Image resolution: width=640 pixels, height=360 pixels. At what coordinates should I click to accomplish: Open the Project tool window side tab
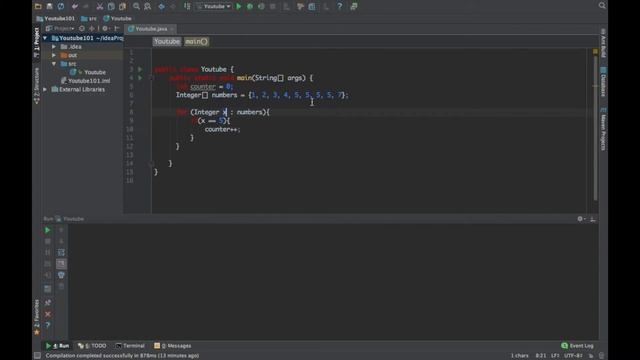(x=36, y=42)
